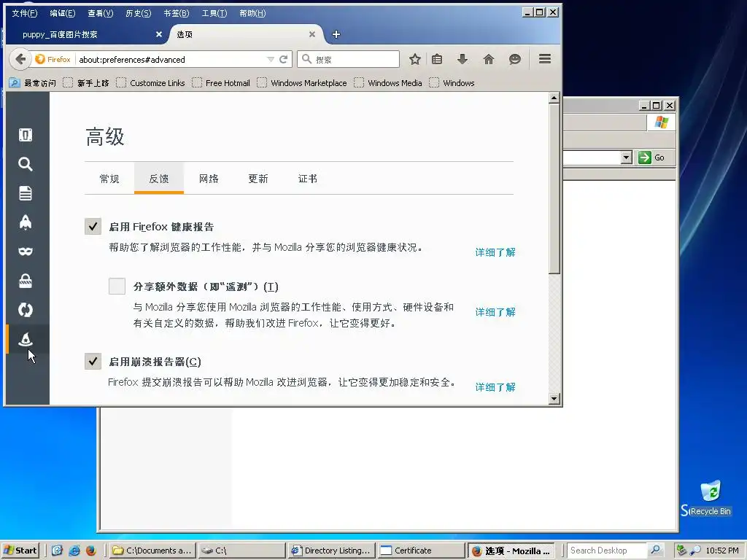747x560 pixels.
Task: Bookmark this page with star icon
Action: point(415,59)
